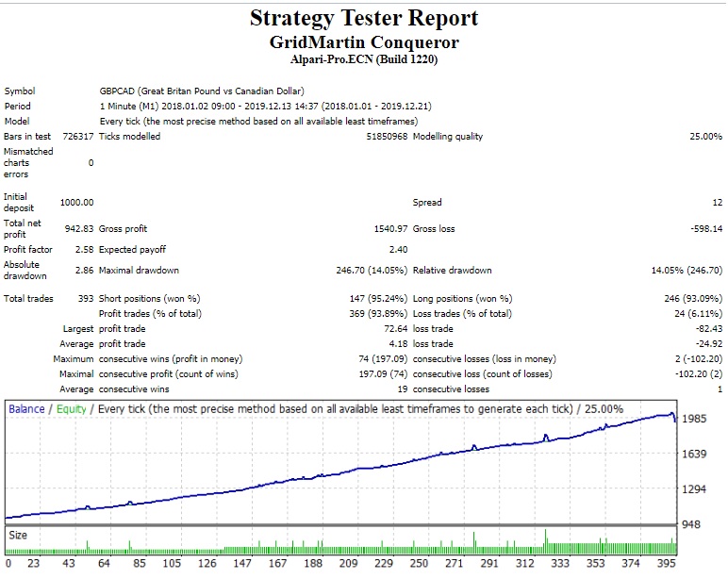This screenshot has width=728, height=579.
Task: Click the Average profit trade value 4.18
Action: coord(398,344)
